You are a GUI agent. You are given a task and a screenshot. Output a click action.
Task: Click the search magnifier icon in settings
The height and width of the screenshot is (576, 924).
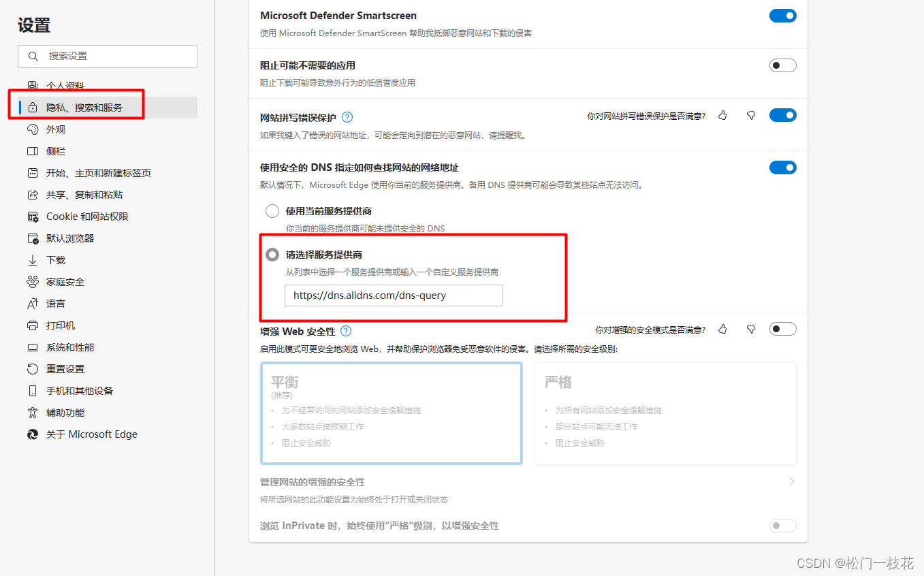point(33,57)
